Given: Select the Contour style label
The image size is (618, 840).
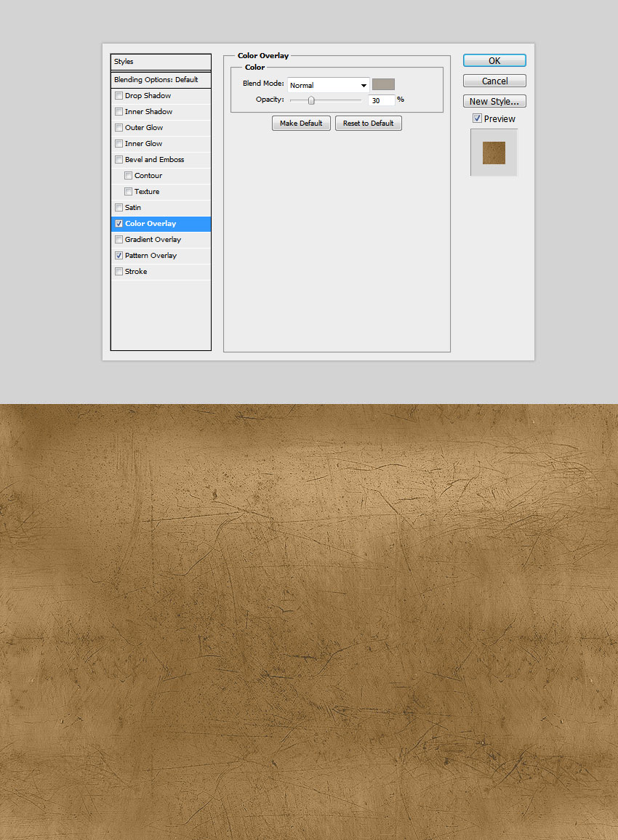Looking at the screenshot, I should tap(148, 176).
